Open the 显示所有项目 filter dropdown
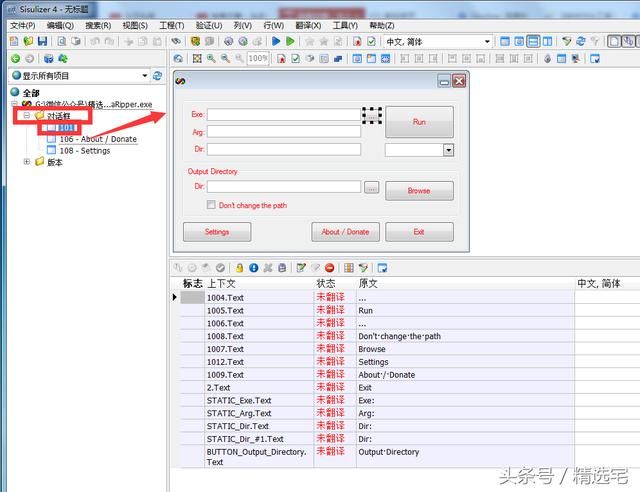This screenshot has width=640, height=492. tap(144, 76)
